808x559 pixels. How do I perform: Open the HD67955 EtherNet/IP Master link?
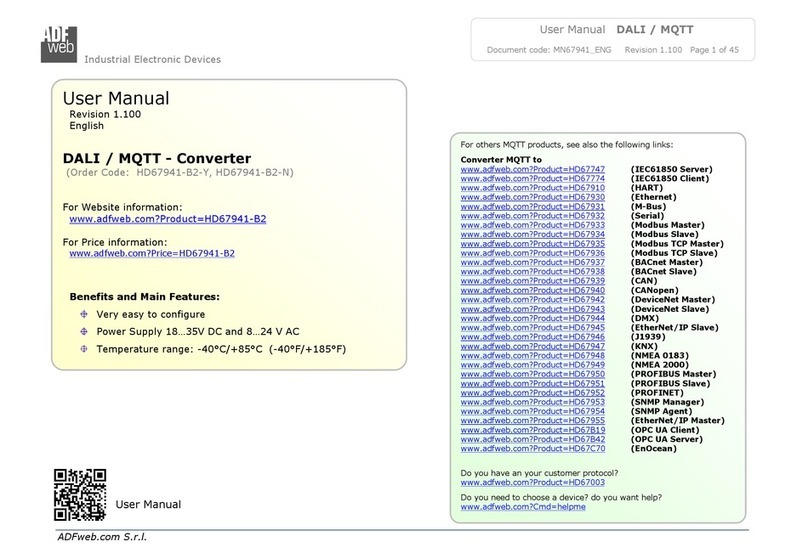click(x=533, y=420)
